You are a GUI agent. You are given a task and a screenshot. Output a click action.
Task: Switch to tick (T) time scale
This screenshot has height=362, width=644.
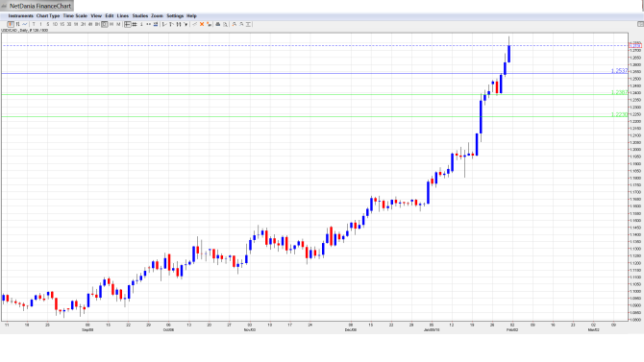click(x=34, y=24)
